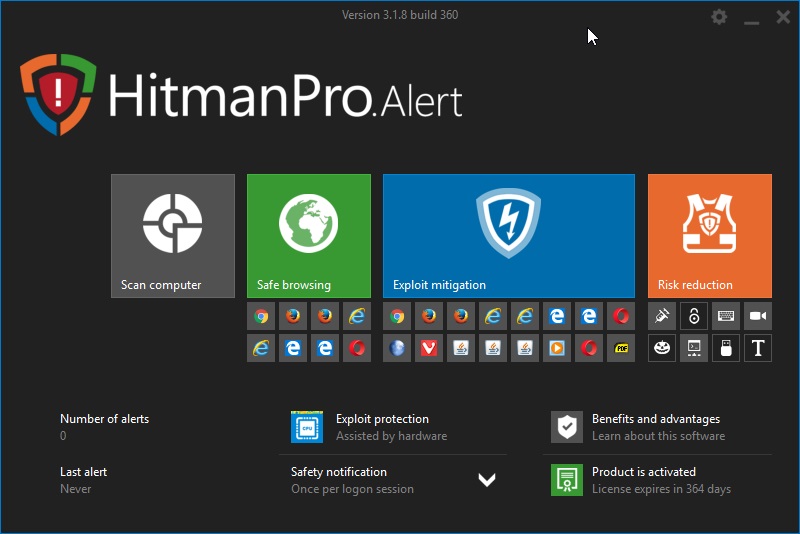Click the green license certificate icon
Image resolution: width=800 pixels, height=534 pixels.
click(567, 480)
